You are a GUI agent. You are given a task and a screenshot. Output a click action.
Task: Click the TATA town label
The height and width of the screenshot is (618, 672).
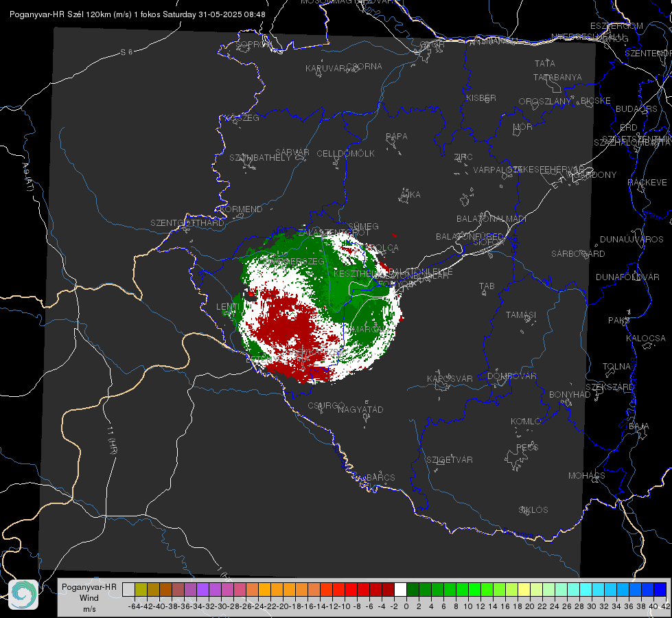click(x=545, y=63)
